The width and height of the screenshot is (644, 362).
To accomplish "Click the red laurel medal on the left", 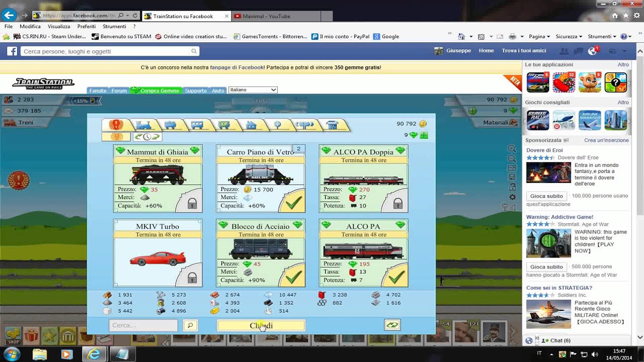I will 19,179.
